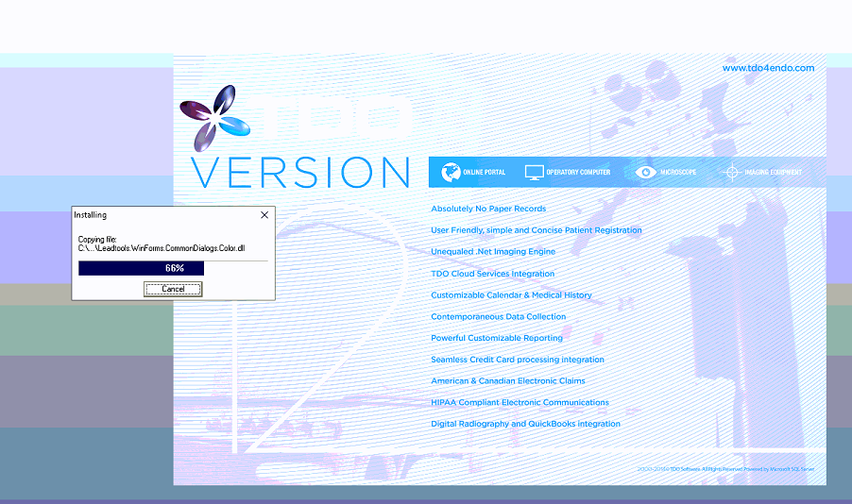Click the Operatory Computer monitor icon

click(x=534, y=172)
